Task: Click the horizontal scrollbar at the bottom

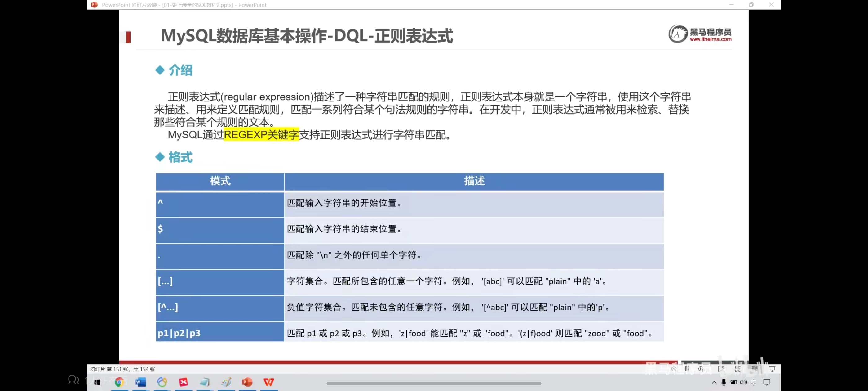Action: 434,383
